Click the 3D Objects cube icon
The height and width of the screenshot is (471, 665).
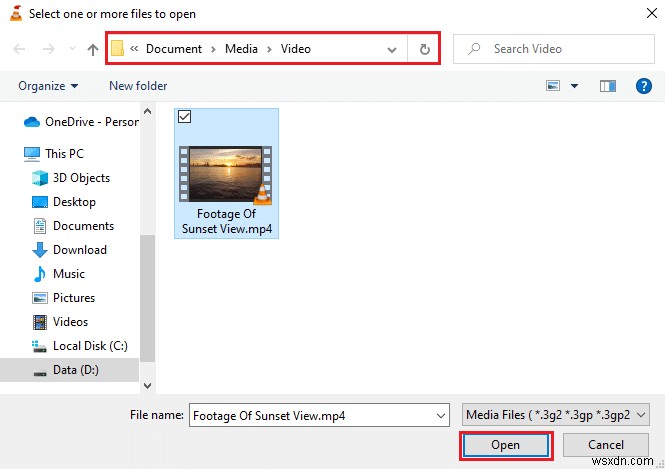point(40,178)
